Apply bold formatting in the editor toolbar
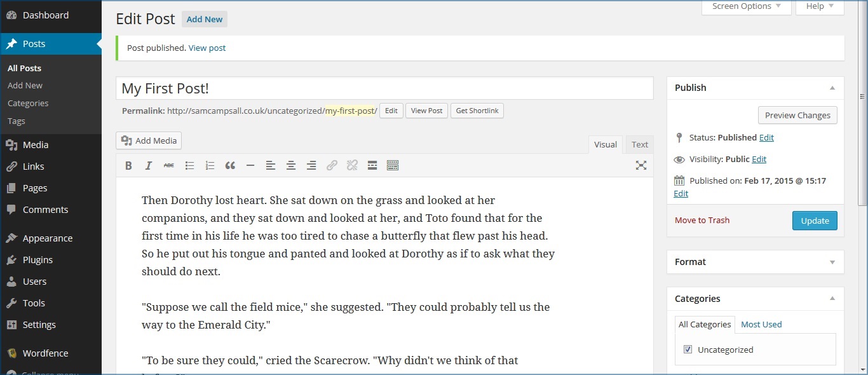 click(128, 166)
